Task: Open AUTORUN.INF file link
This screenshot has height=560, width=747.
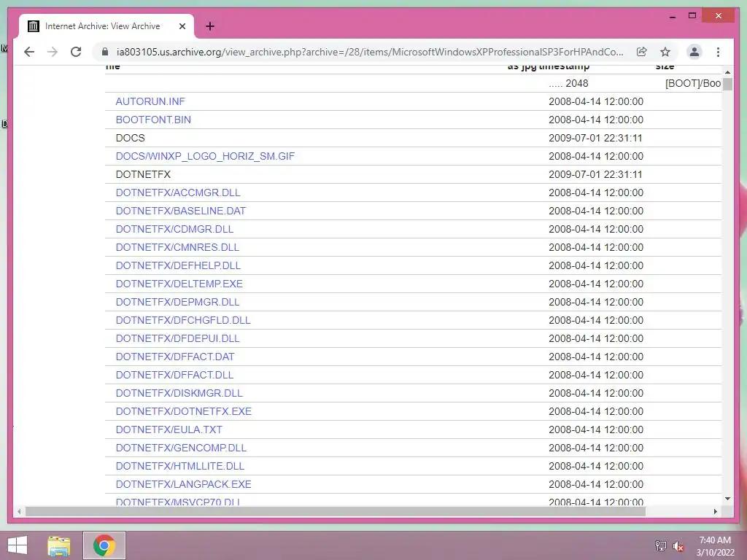Action: coord(150,101)
